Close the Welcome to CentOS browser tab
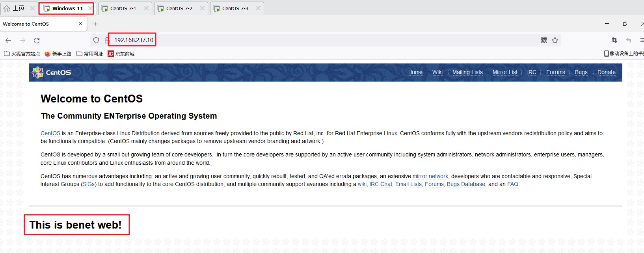 80,24
